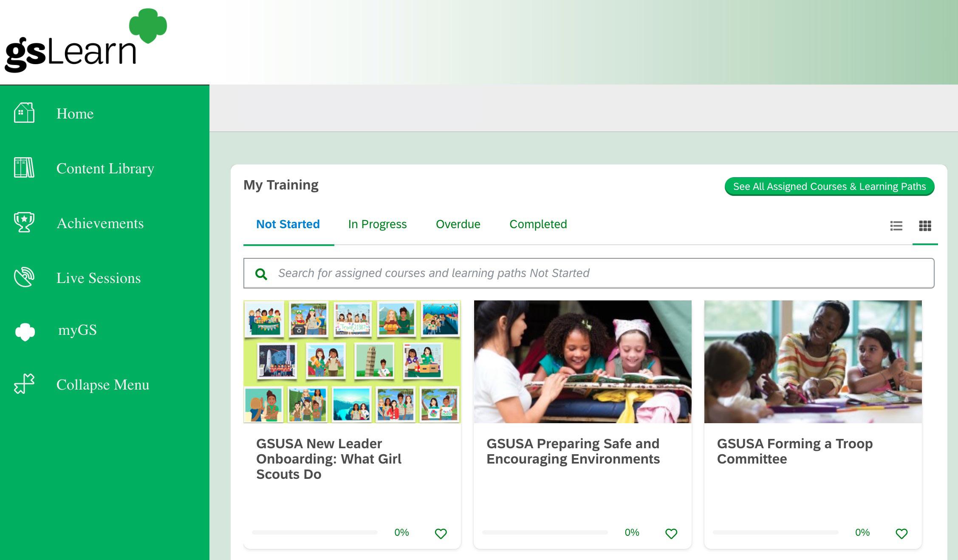Open Content Library books icon
958x560 pixels.
[x=24, y=168]
